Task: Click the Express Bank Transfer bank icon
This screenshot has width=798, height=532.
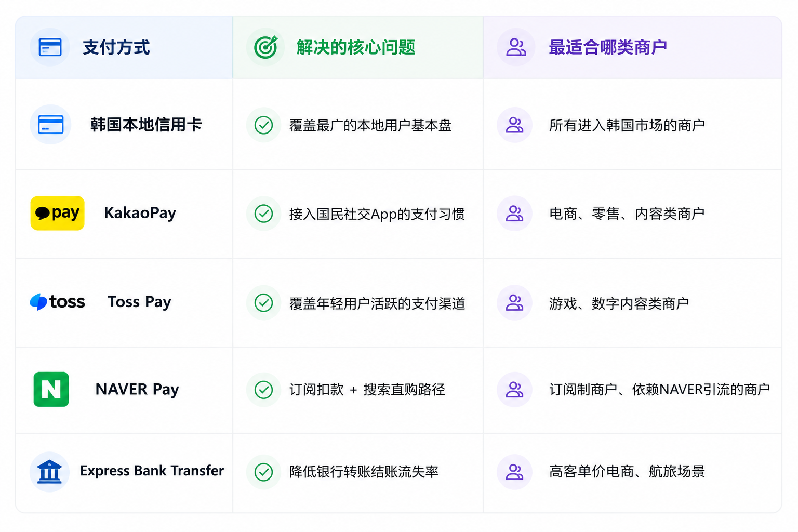Action: click(50, 472)
